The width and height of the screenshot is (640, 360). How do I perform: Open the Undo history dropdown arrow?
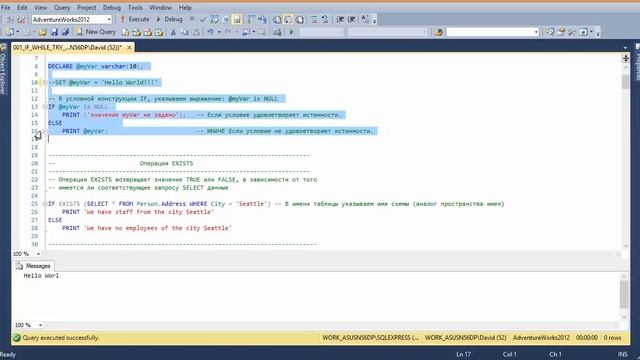point(219,31)
